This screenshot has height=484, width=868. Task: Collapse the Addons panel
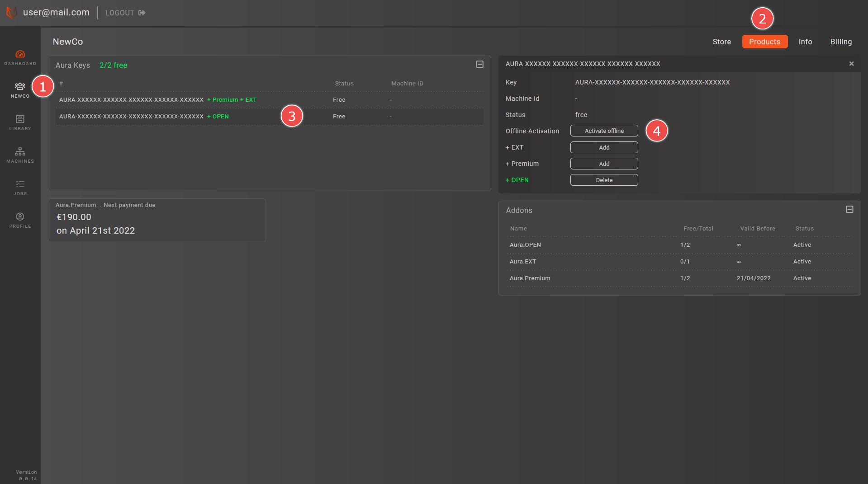[x=849, y=209]
